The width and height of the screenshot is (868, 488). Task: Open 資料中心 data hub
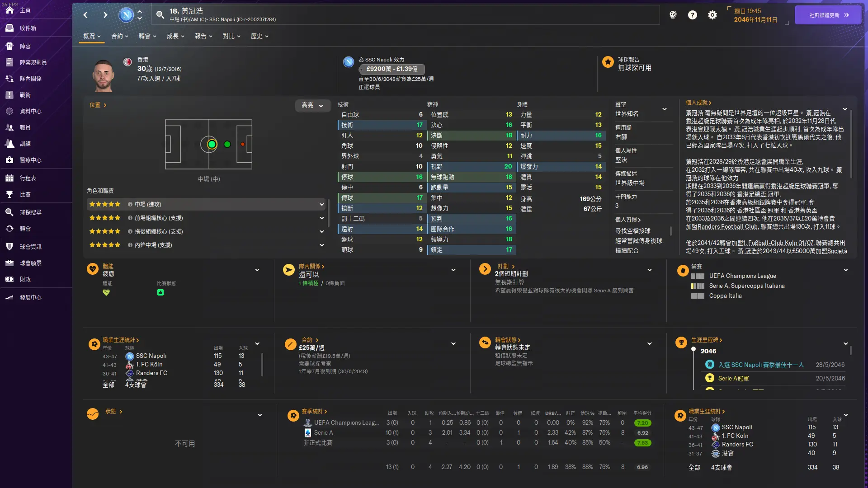tap(30, 111)
